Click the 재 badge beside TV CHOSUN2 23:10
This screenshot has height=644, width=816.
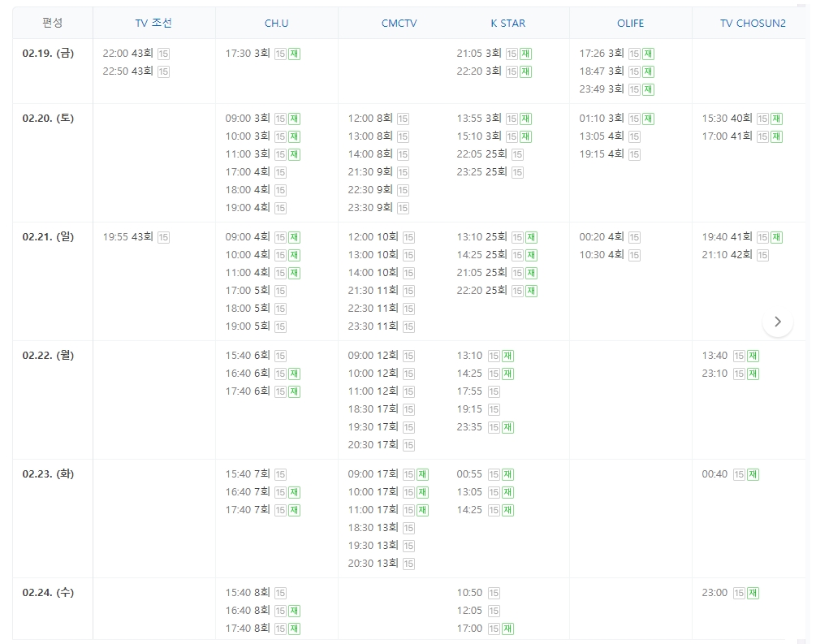coord(753,374)
